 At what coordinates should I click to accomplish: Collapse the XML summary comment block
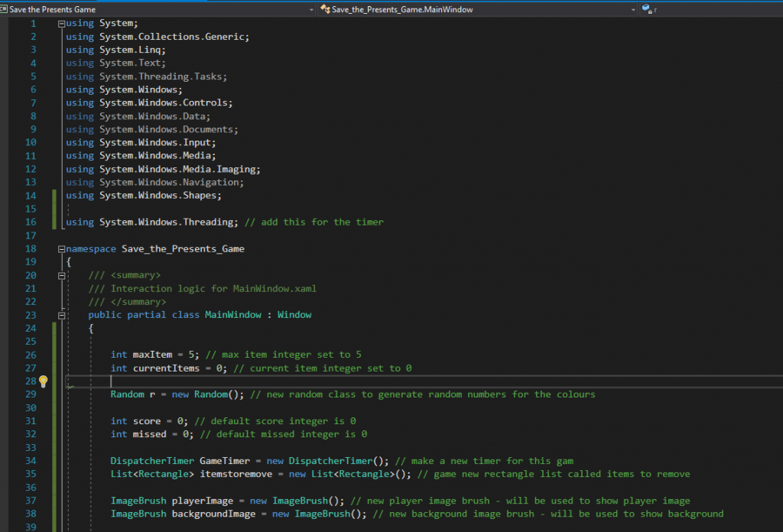click(62, 274)
